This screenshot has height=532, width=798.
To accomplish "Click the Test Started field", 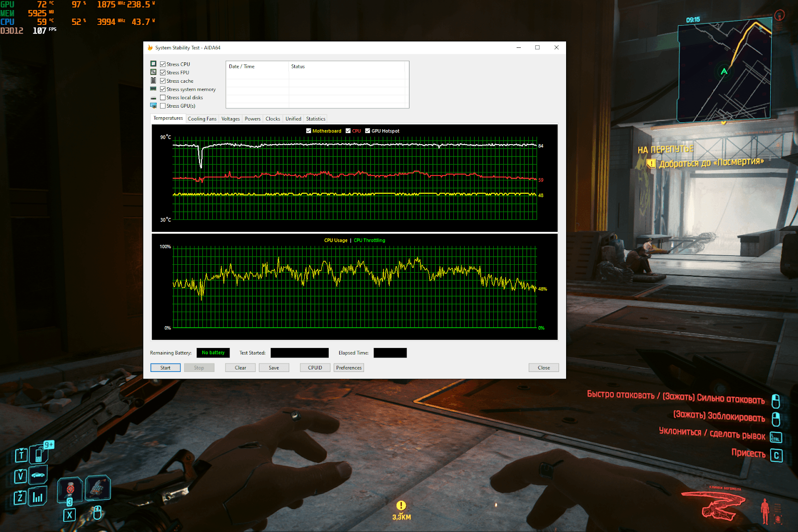I will 299,353.
